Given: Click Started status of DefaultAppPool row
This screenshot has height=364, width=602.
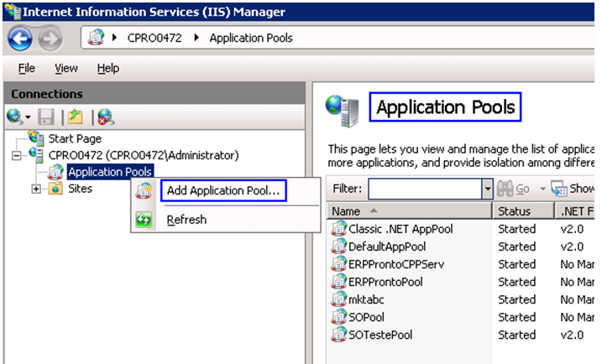Looking at the screenshot, I should click(x=516, y=247).
